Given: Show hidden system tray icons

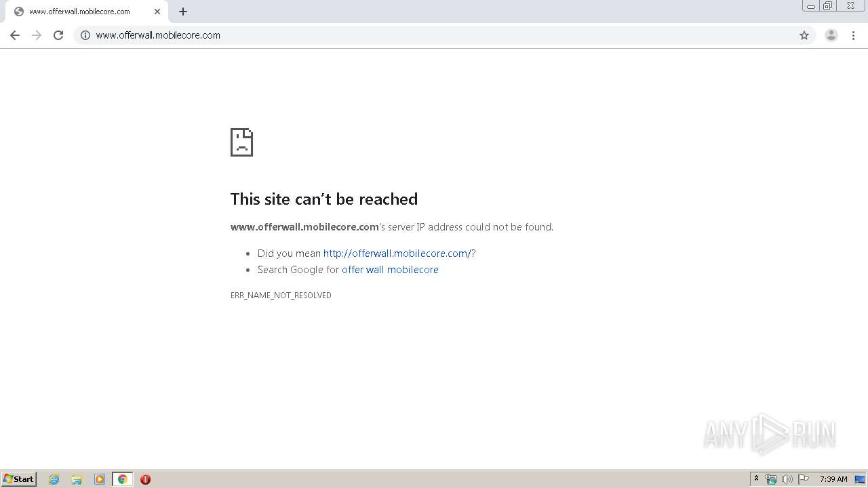Looking at the screenshot, I should click(756, 479).
